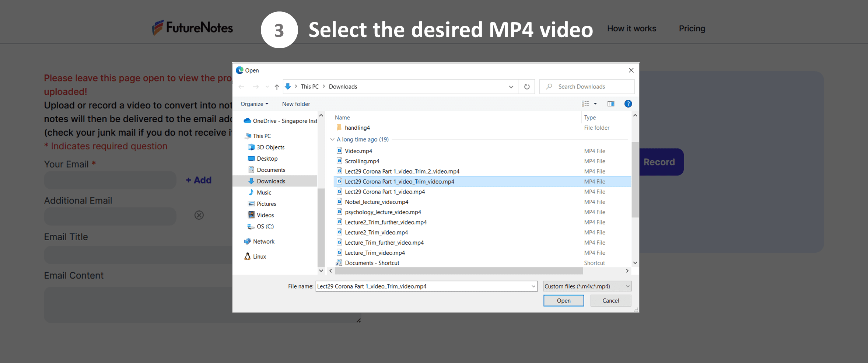Click the change view layout icon
Viewport: 868px width, 363px height.
pos(585,104)
